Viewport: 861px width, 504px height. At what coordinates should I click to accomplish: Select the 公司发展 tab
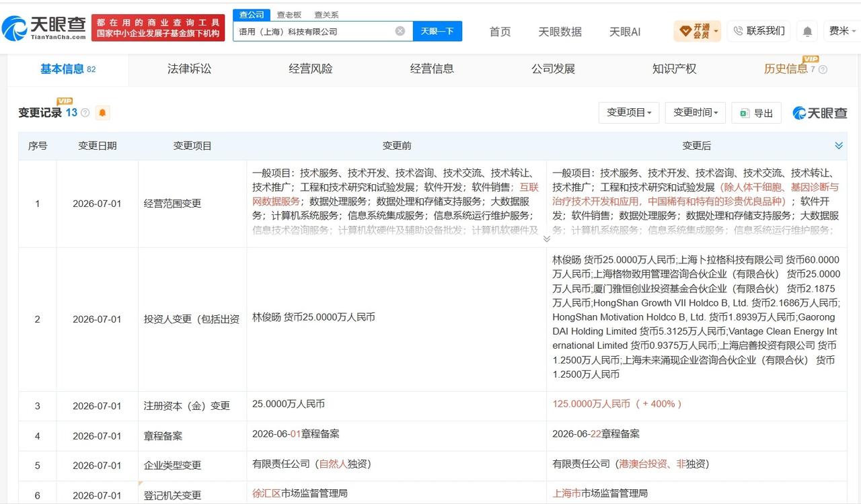pos(553,69)
